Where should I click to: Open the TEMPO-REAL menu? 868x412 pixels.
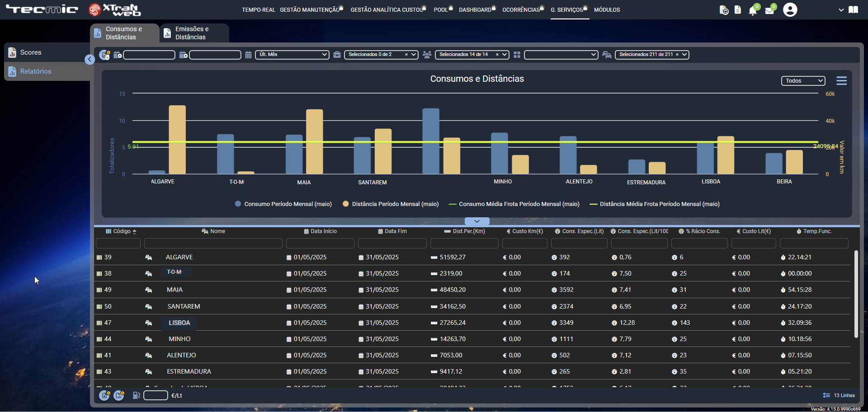pyautogui.click(x=258, y=10)
